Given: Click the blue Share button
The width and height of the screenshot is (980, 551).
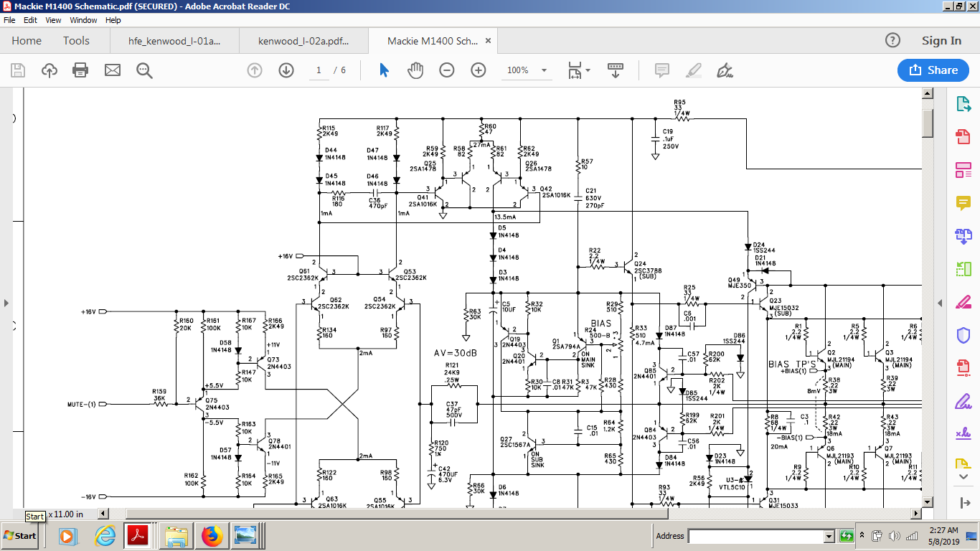Looking at the screenshot, I should coord(933,70).
